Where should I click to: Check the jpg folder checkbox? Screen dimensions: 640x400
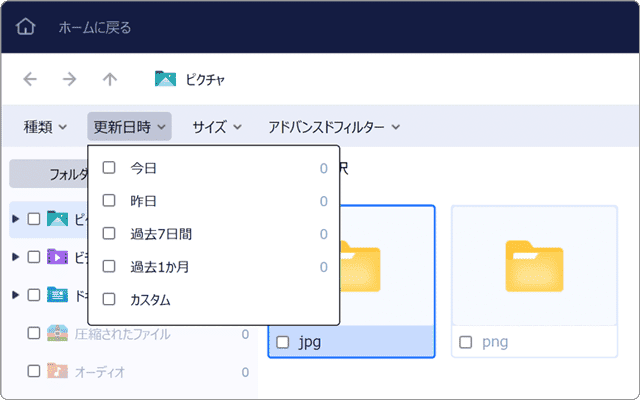pyautogui.click(x=282, y=342)
